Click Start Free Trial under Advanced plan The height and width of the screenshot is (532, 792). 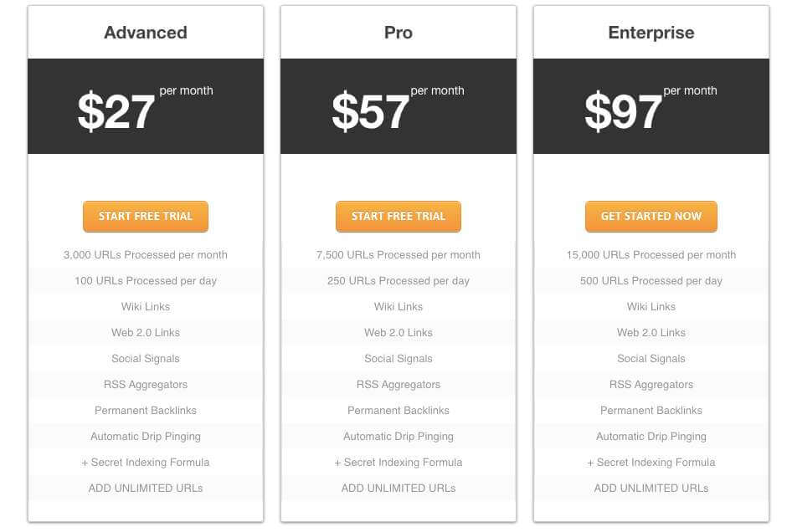tap(146, 216)
